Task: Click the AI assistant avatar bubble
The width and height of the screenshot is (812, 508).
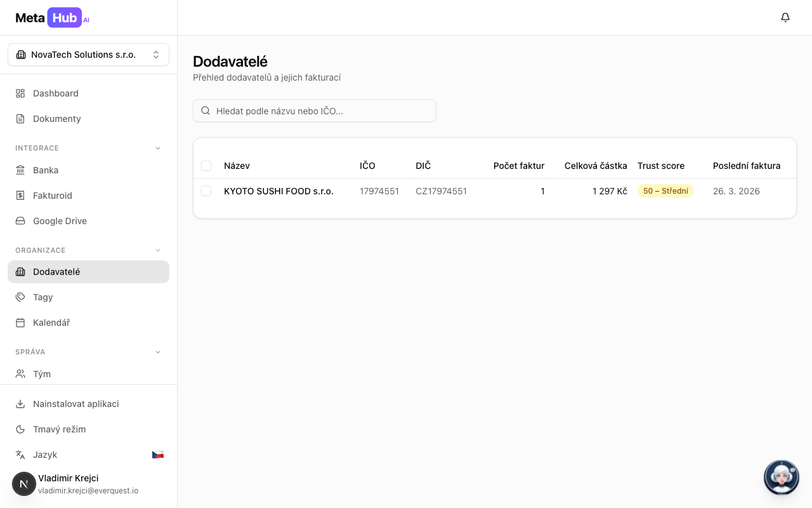Action: click(781, 477)
